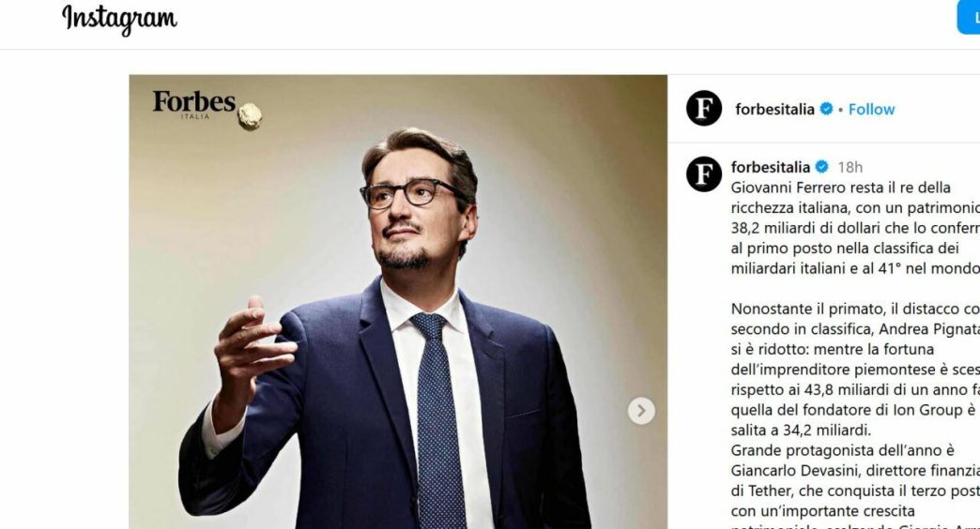Image resolution: width=980 pixels, height=529 pixels.
Task: Click the 18h post timestamp
Action: tap(850, 167)
